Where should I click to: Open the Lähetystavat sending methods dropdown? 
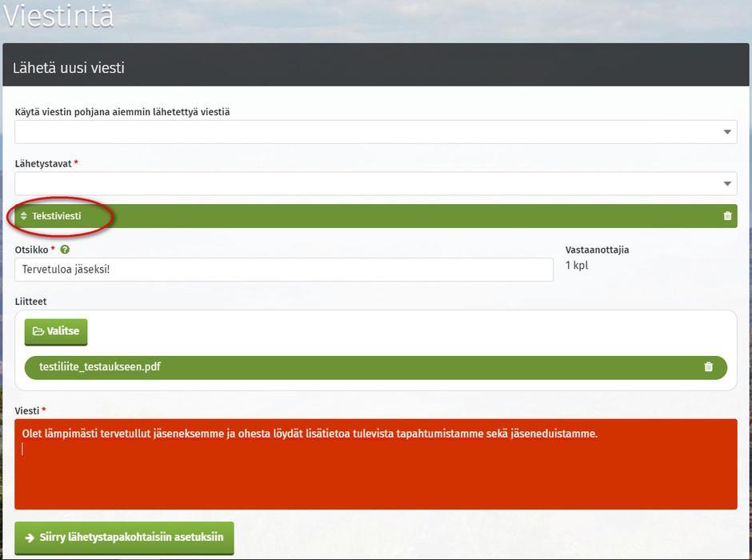pyautogui.click(x=375, y=184)
